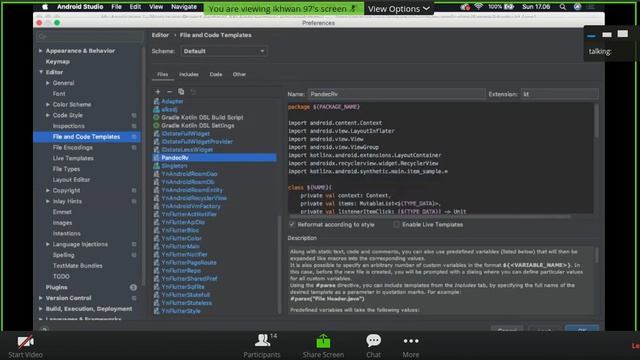Click the Extension input field
This screenshot has height=360, width=640.
coord(559,94)
